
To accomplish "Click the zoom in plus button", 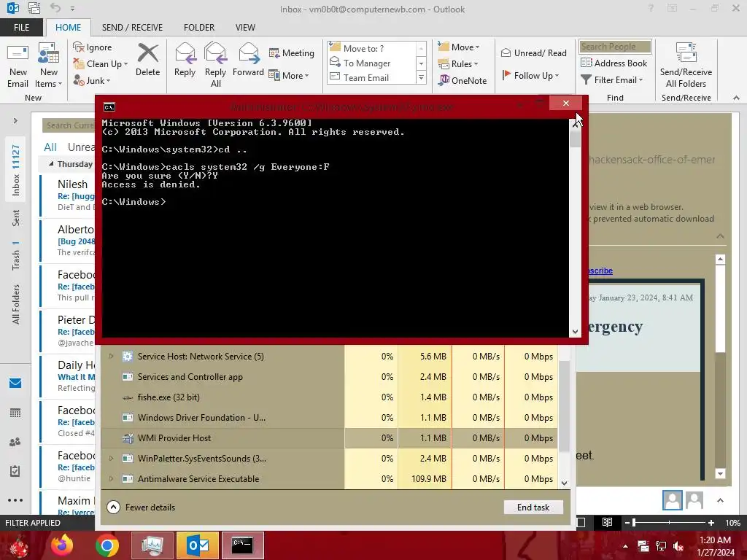I will [x=711, y=522].
